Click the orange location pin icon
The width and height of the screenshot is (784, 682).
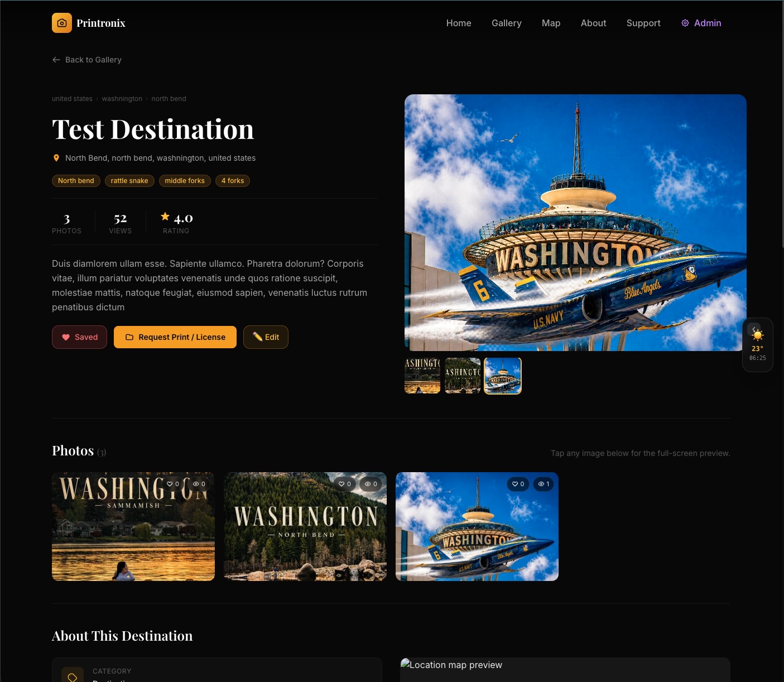click(x=56, y=158)
